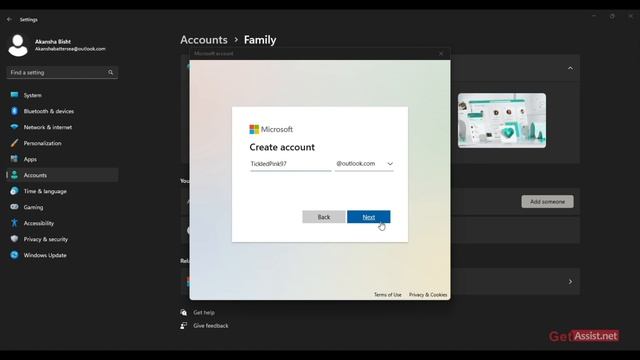Click the Akansha Bisht account name
640x360 pixels.
(53, 42)
